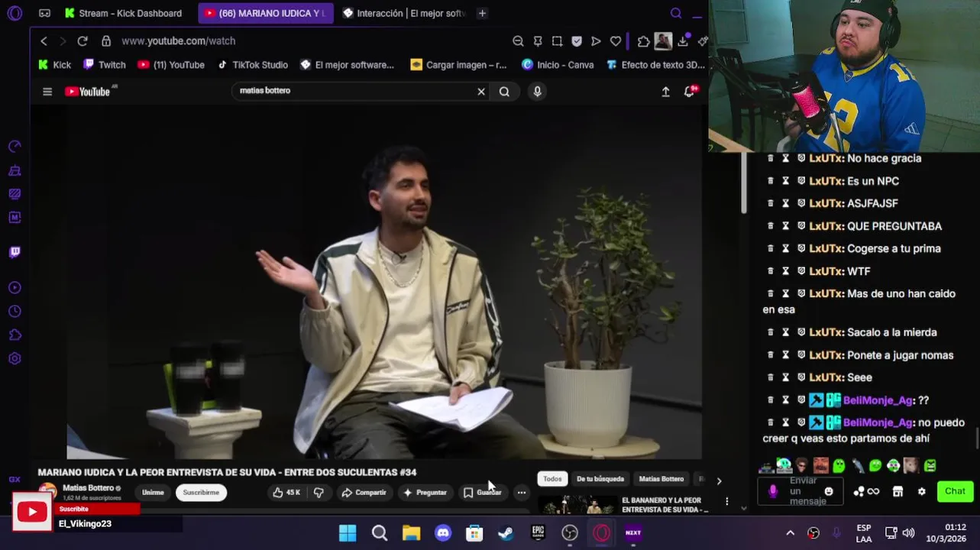Clear the YouTube search box with X

pos(481,92)
